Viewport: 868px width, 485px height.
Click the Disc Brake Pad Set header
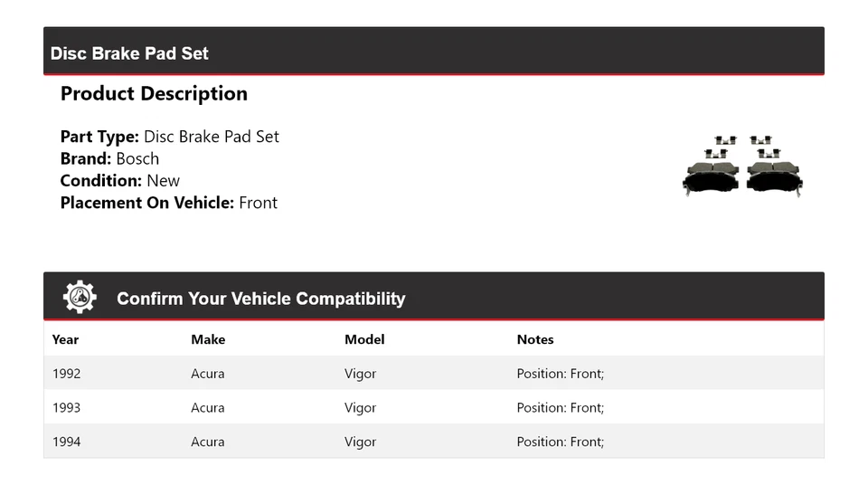(129, 53)
